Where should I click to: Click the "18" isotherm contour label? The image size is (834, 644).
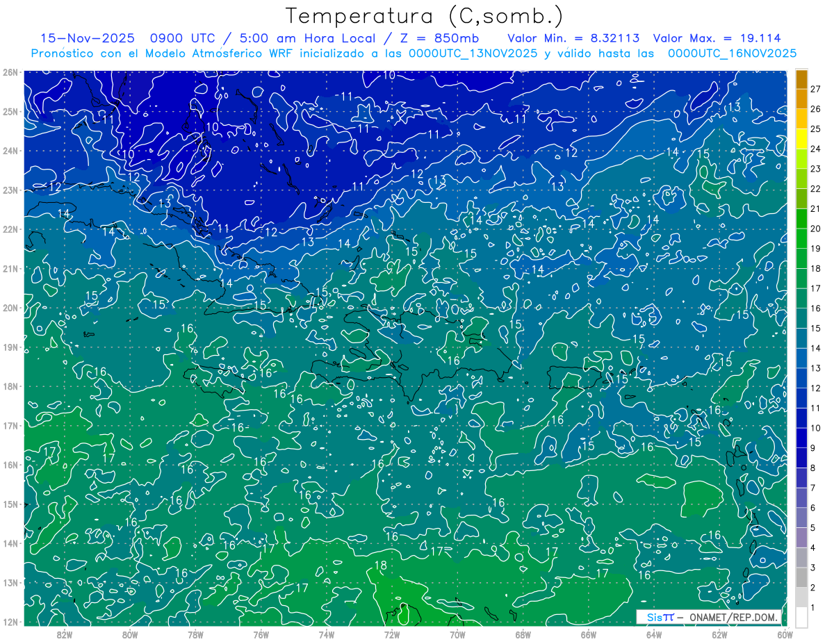[x=380, y=565]
